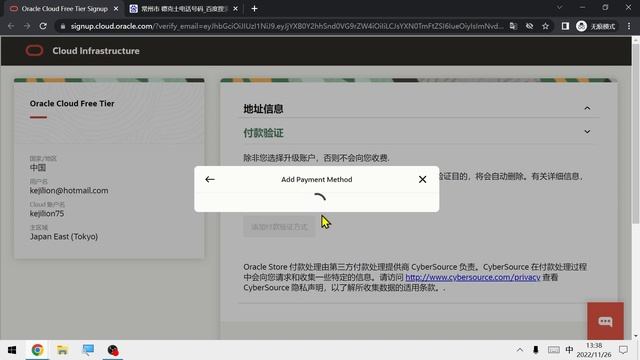Close the second browser tab
Viewport: 640px width, 360px height.
pos(236,9)
